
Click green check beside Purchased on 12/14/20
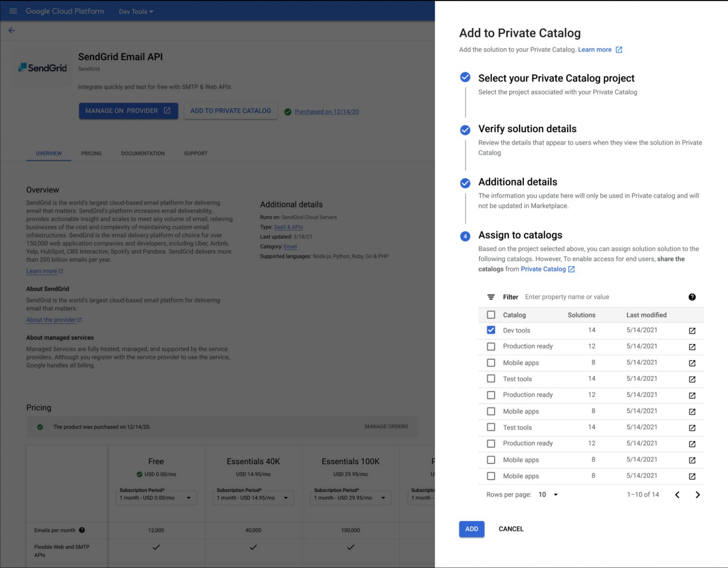288,112
